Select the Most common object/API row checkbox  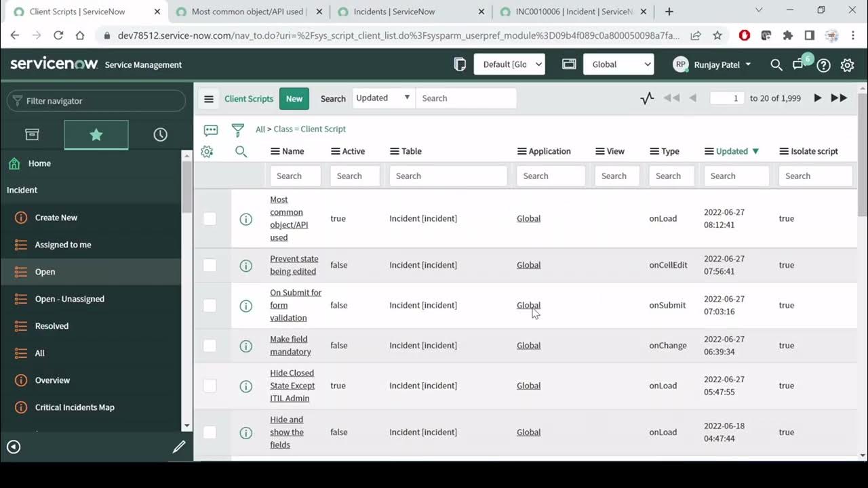pos(210,219)
